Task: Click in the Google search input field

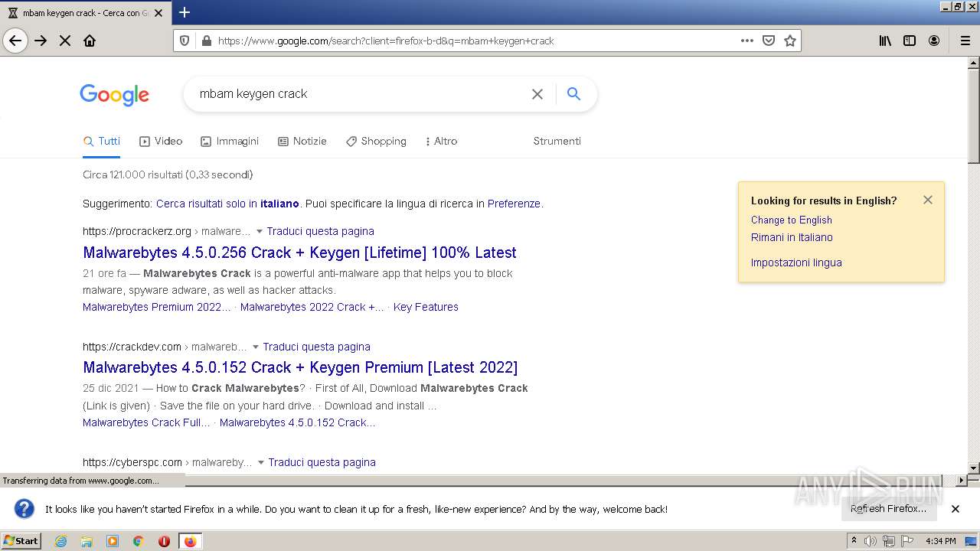Action: coord(360,93)
